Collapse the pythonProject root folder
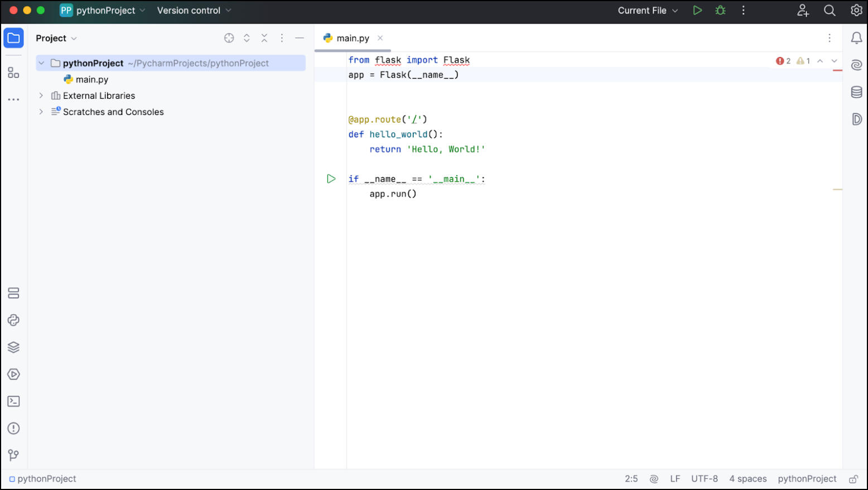 [41, 63]
